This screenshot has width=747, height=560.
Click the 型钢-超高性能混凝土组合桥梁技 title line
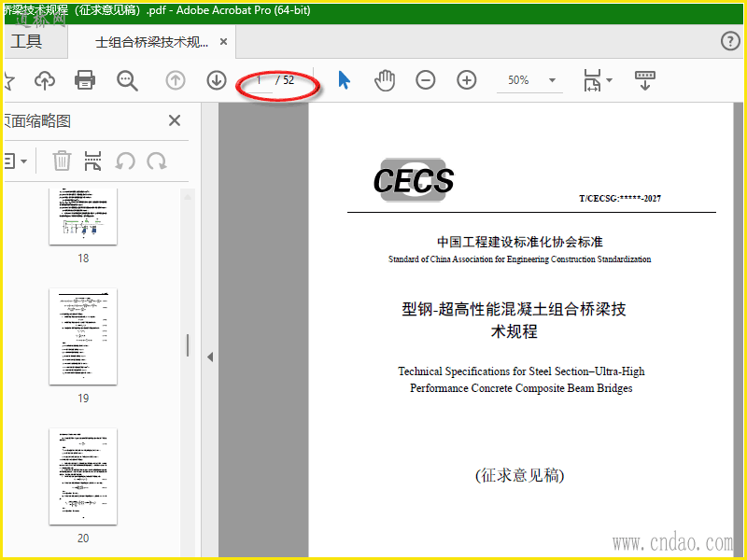(514, 309)
